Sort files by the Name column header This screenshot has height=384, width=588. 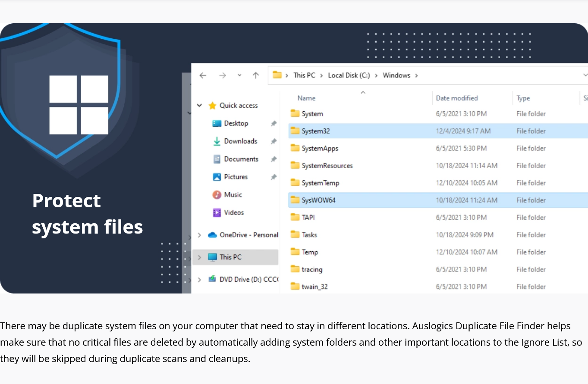click(x=306, y=98)
